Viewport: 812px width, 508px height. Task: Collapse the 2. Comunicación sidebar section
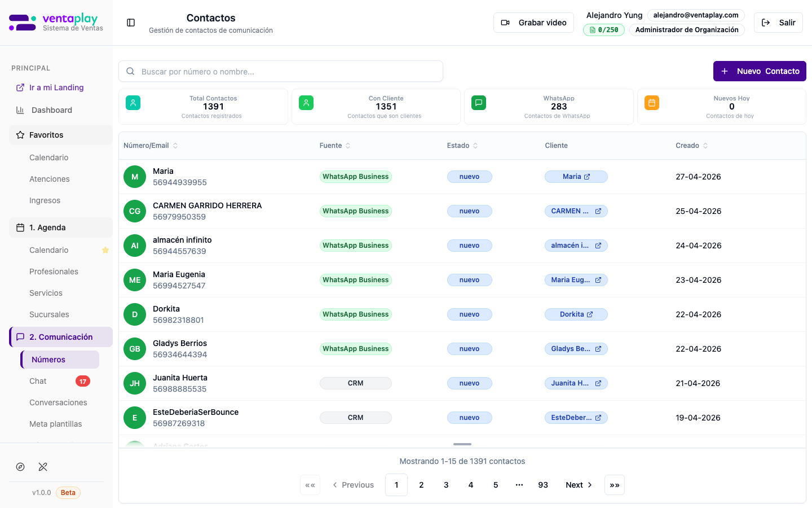61,337
